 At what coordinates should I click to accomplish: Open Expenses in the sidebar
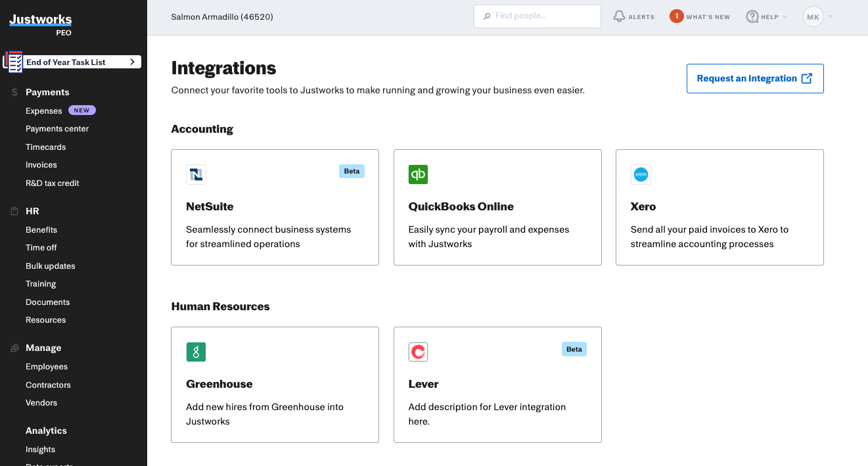point(44,111)
